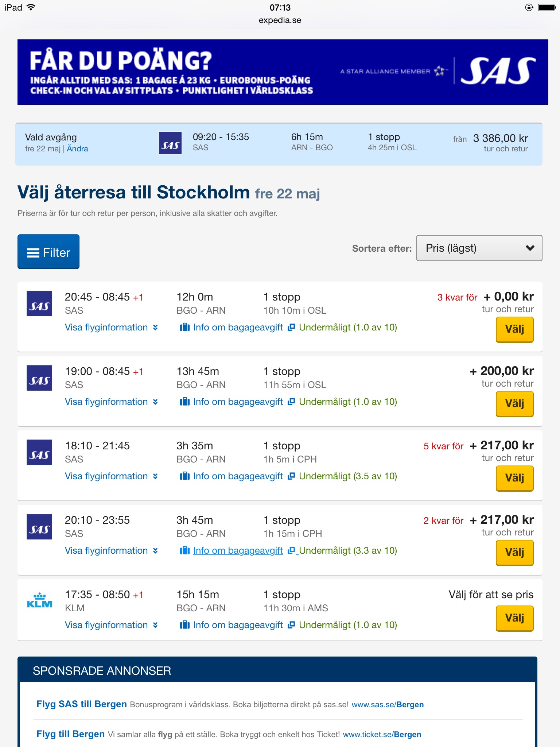
Task: Click the SAS logo for 20:45 flight
Action: [x=39, y=303]
